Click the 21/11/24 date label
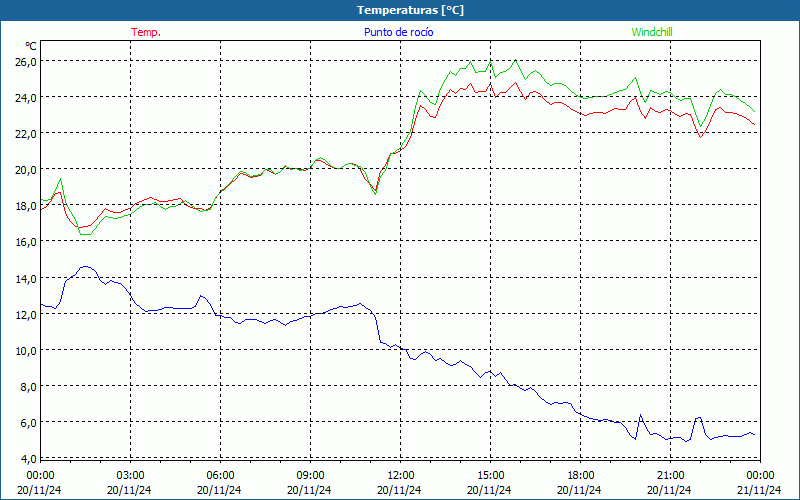Image resolution: width=800 pixels, height=500 pixels. (759, 490)
